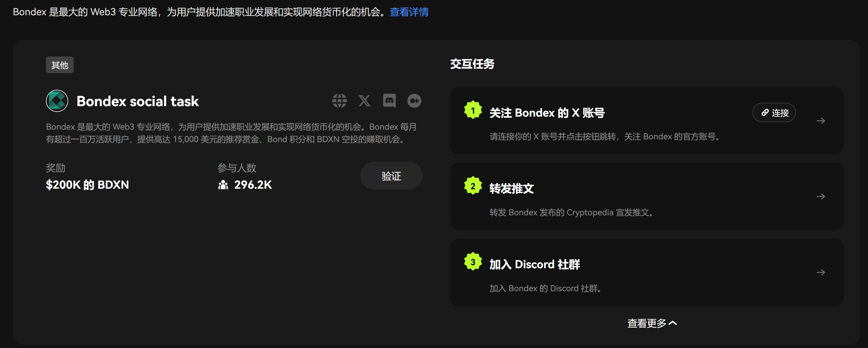Click the 其他 category tag
The width and height of the screenshot is (868, 348).
(60, 65)
